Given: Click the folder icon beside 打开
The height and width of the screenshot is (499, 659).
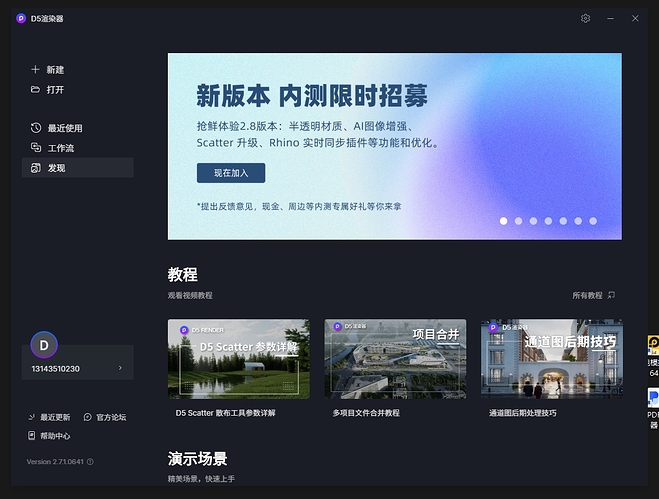Looking at the screenshot, I should (35, 90).
